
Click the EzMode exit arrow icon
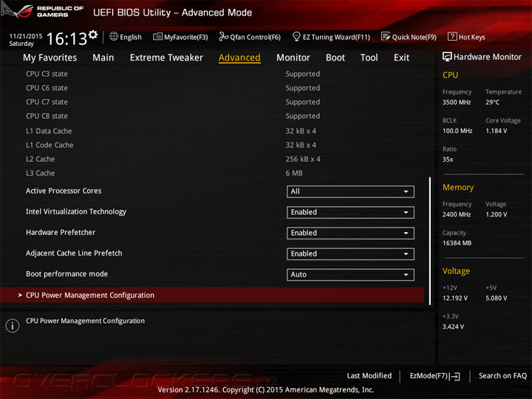click(x=455, y=376)
